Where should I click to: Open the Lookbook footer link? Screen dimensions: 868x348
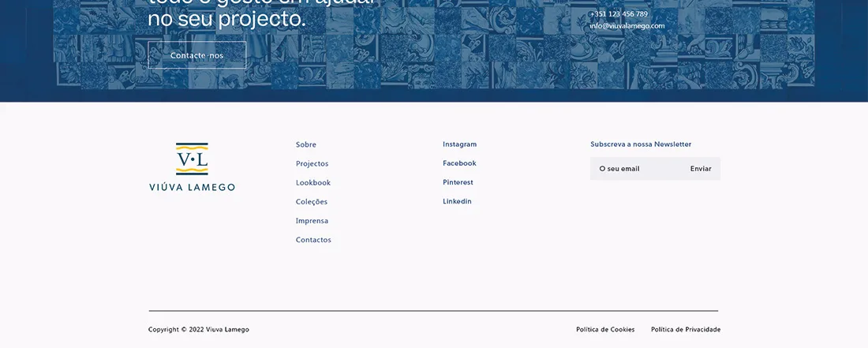pyautogui.click(x=312, y=182)
